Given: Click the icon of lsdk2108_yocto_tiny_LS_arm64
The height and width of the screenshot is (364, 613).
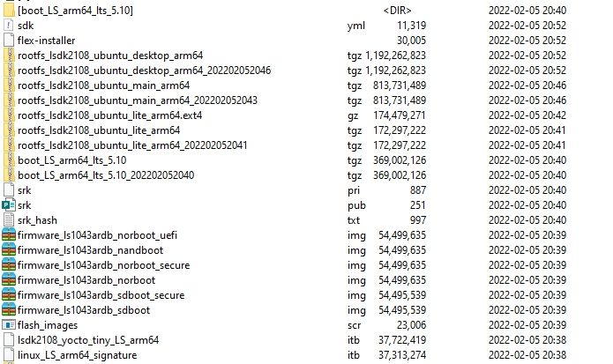Looking at the screenshot, I should (9, 339).
